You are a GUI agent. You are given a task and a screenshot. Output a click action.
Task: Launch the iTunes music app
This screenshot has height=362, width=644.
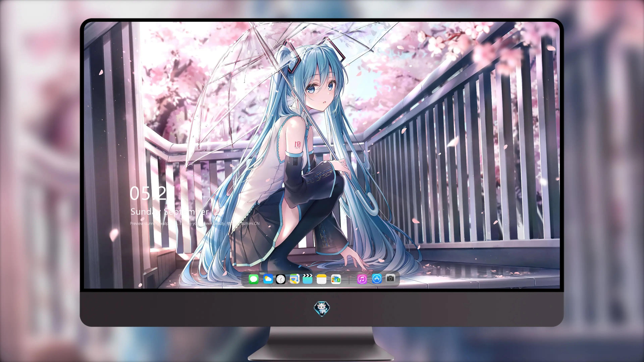362,279
